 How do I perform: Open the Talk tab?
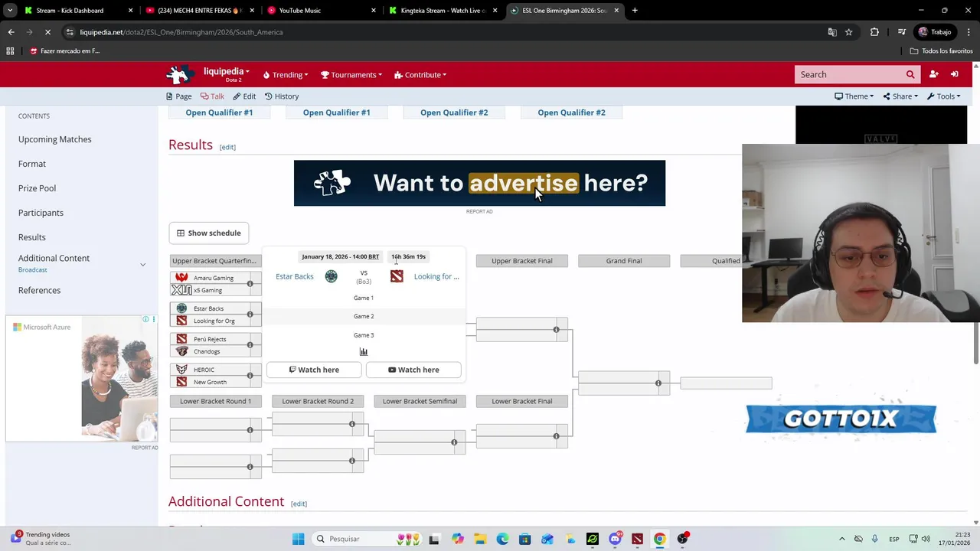coord(212,96)
